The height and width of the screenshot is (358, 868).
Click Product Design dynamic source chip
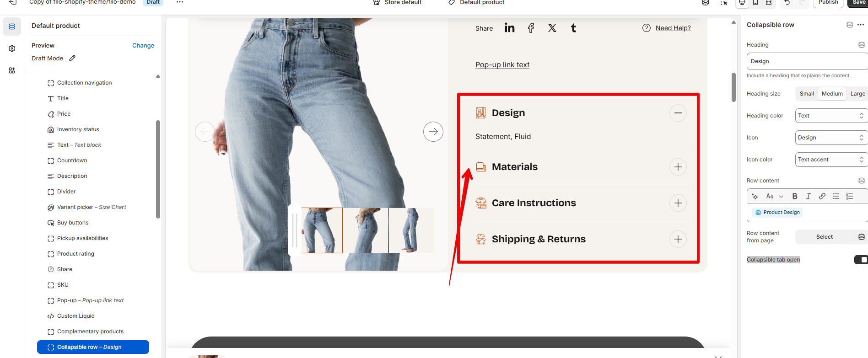pos(777,213)
